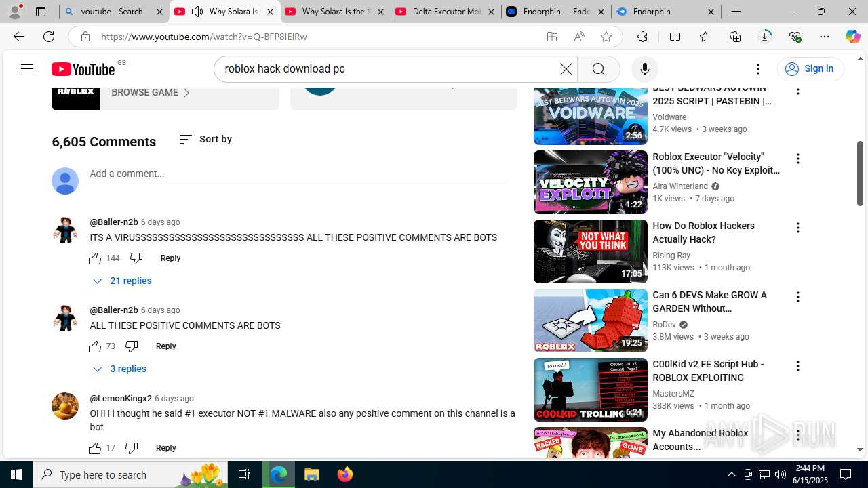Switch to the last Endorphin tab
Viewport: 868px width, 488px height.
(666, 12)
